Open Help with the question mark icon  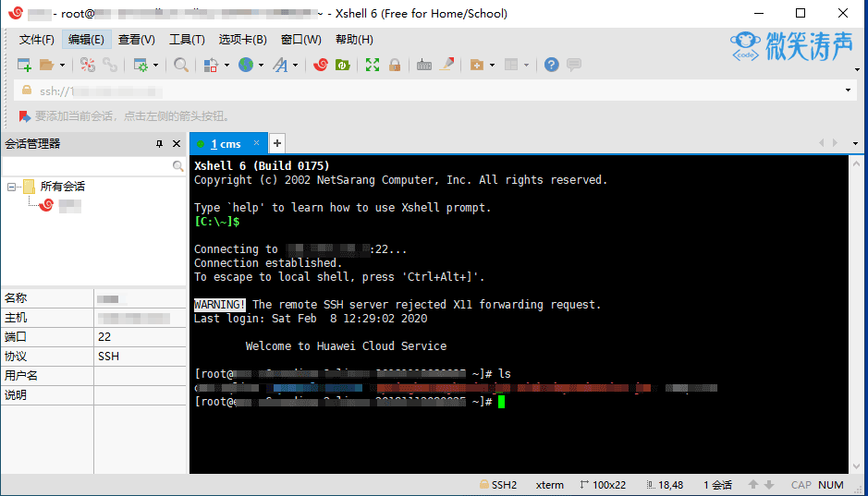(551, 65)
